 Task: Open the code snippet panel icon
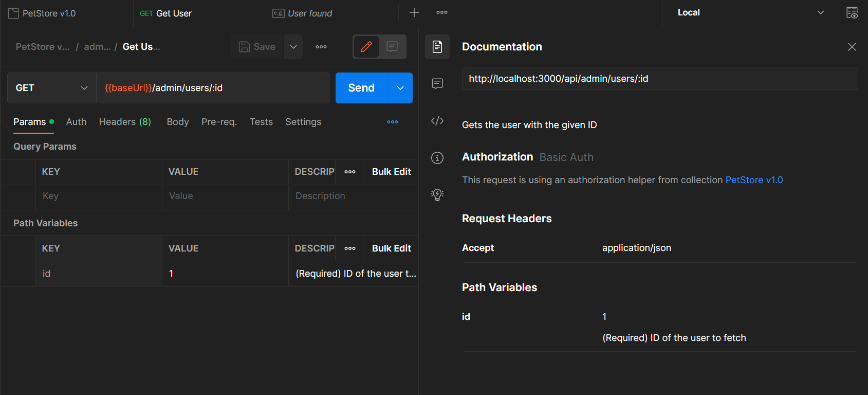(437, 121)
